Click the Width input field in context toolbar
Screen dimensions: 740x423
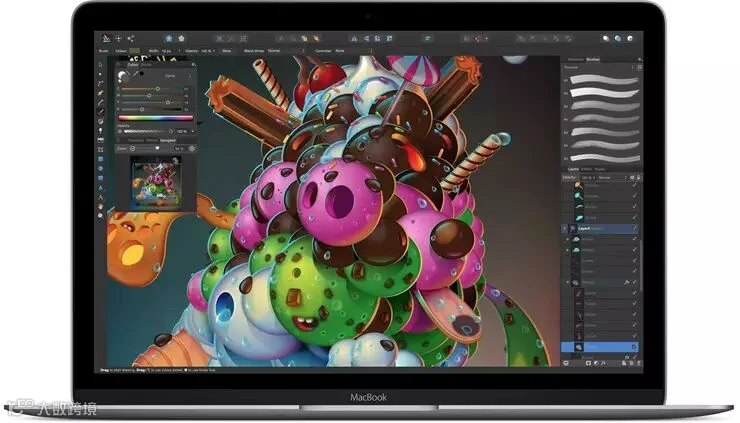point(168,51)
